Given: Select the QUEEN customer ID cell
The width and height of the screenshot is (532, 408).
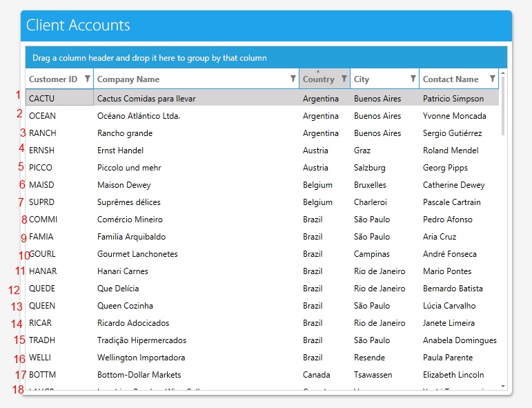Looking at the screenshot, I should click(x=42, y=306).
